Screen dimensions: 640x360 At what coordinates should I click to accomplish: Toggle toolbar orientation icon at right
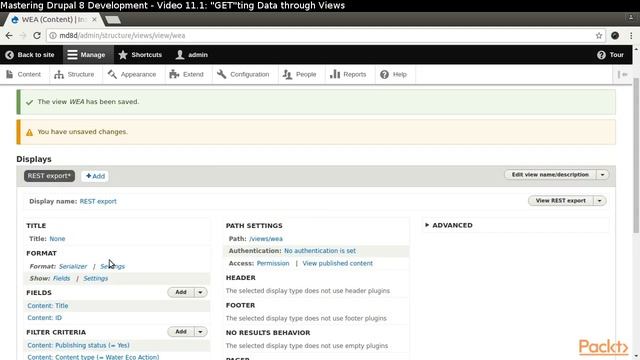click(x=622, y=74)
